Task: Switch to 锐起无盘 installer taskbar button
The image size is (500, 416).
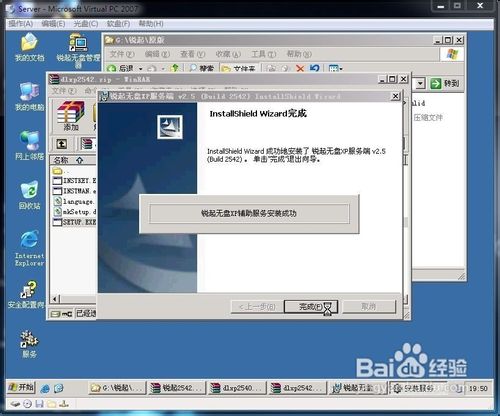Action: coord(357,388)
